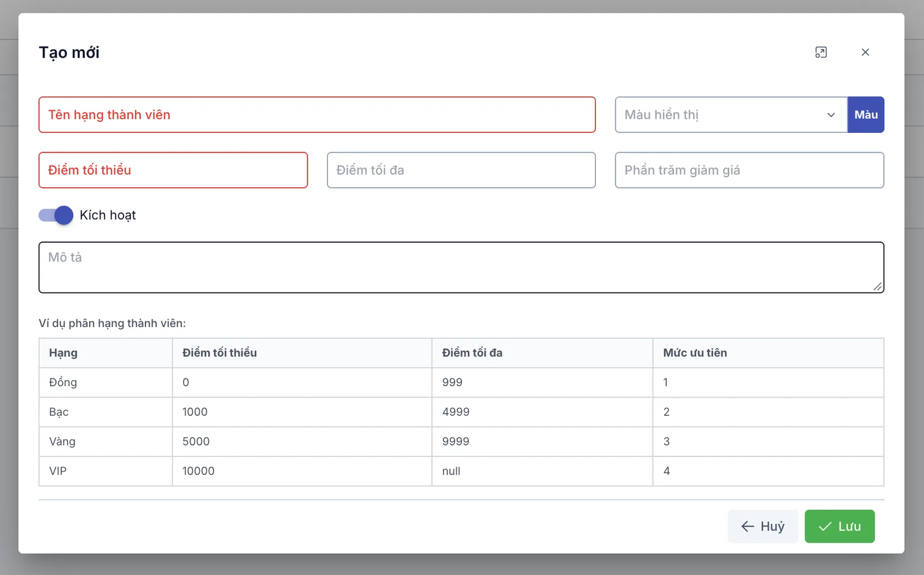Image resolution: width=924 pixels, height=575 pixels.
Task: Click the Điểm tối đa input
Action: (x=461, y=170)
